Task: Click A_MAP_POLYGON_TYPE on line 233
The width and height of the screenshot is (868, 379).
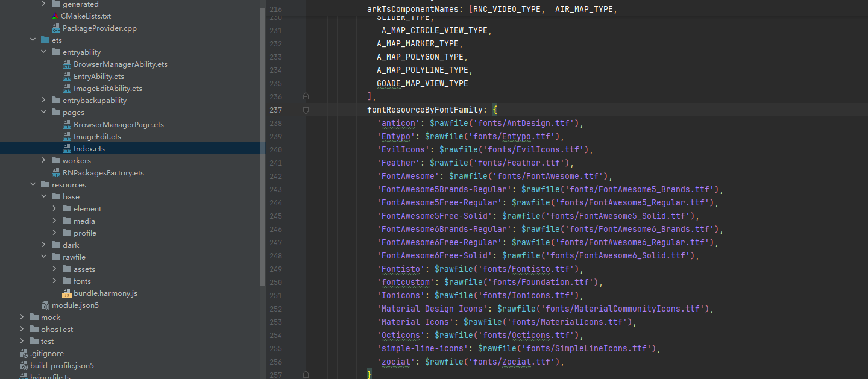Action: (420, 57)
